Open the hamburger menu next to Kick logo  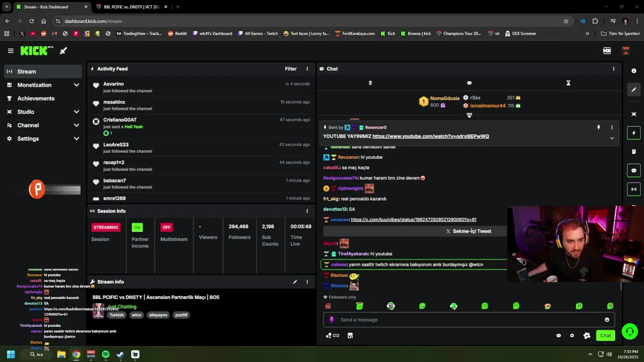[x=11, y=51]
